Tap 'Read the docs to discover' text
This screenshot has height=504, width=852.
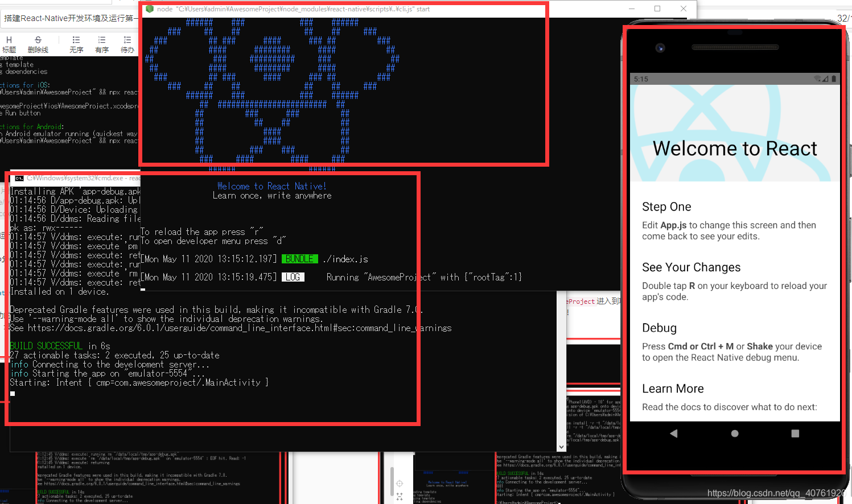pyautogui.click(x=730, y=407)
